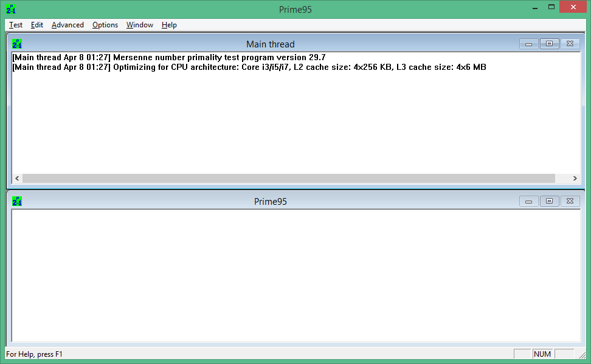The width and height of the screenshot is (591, 364).
Task: Maximize the main Prime95 application window
Action: [x=551, y=7]
